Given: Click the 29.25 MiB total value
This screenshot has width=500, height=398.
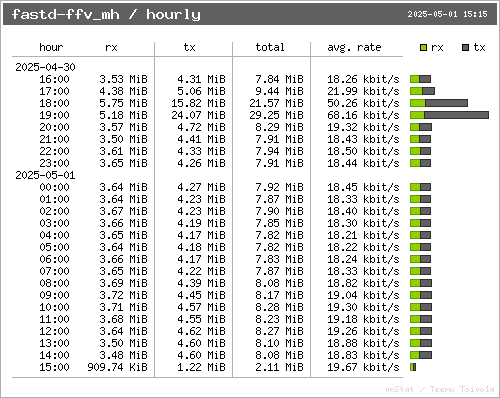Looking at the screenshot, I should click(276, 115).
